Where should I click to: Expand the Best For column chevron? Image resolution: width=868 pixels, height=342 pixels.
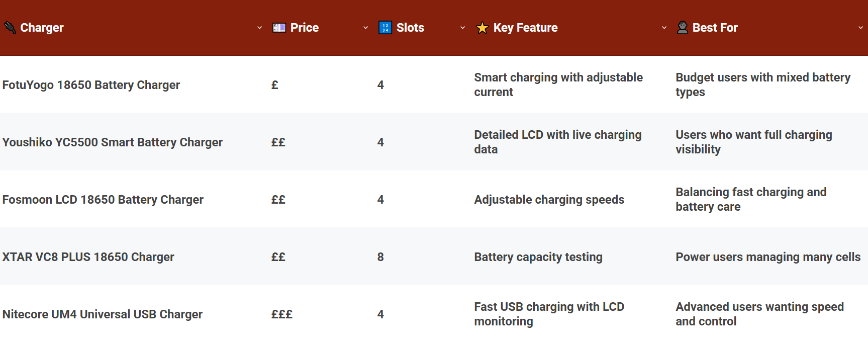860,28
